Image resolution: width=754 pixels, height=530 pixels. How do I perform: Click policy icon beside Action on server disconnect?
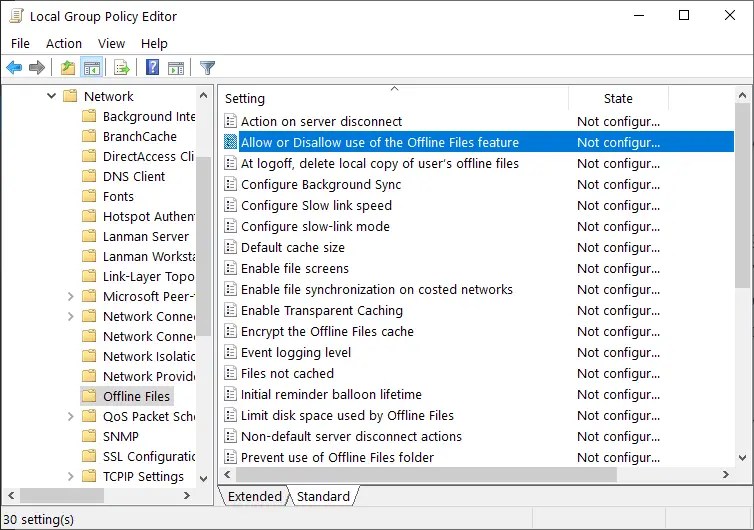pyautogui.click(x=231, y=121)
